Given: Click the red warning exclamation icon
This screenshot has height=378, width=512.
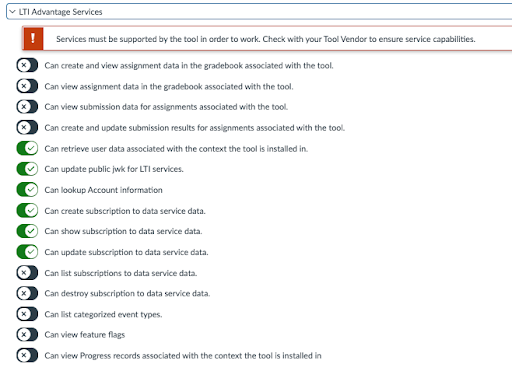Looking at the screenshot, I should [33, 39].
